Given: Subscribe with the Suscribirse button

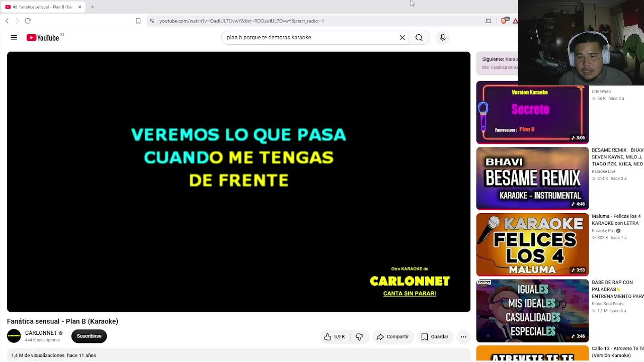Looking at the screenshot, I should (89, 336).
